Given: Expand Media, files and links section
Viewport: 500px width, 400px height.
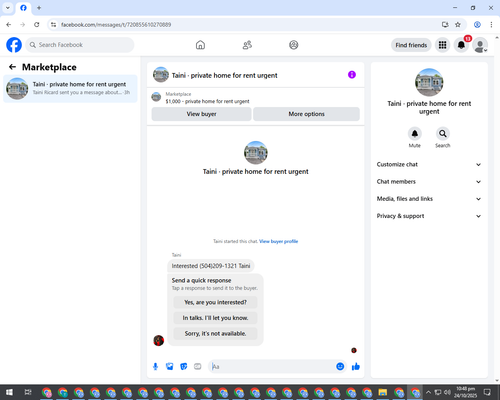Looking at the screenshot, I should [429, 199].
